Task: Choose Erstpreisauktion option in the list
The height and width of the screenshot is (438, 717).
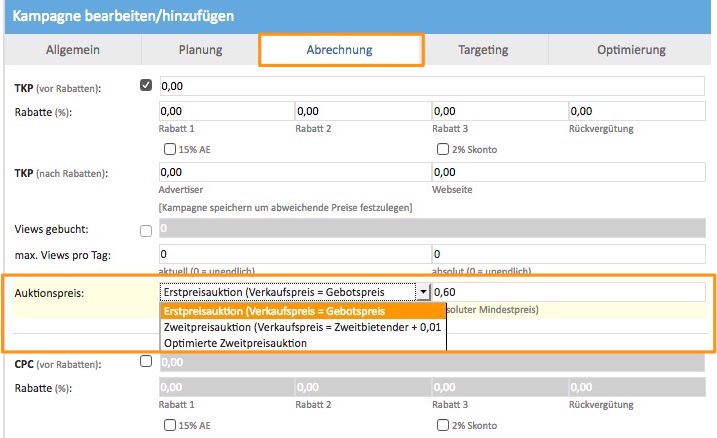Action: pos(303,311)
